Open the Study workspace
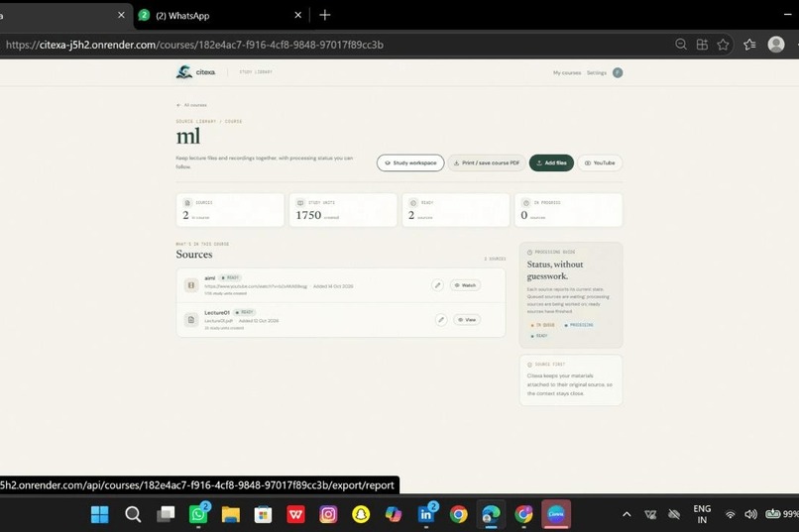This screenshot has width=799, height=532. (410, 162)
